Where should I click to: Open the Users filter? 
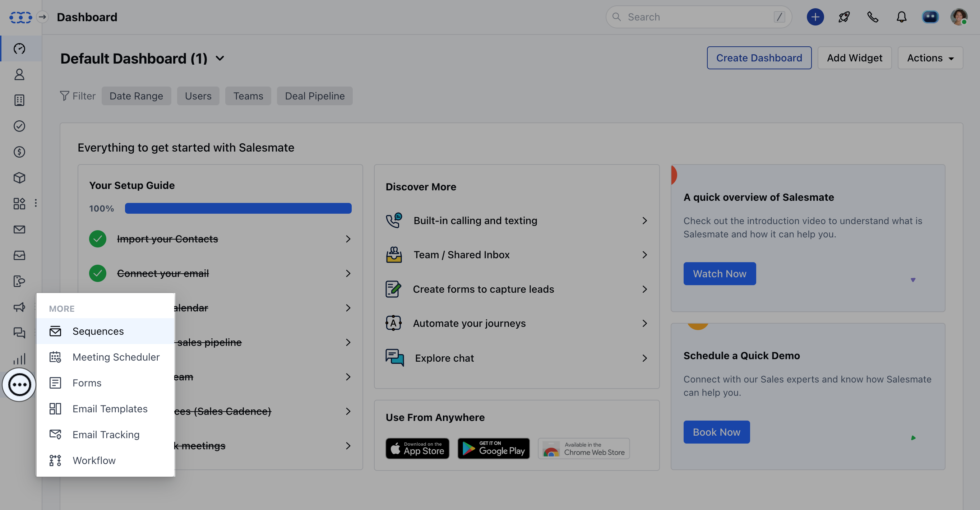[x=198, y=96]
